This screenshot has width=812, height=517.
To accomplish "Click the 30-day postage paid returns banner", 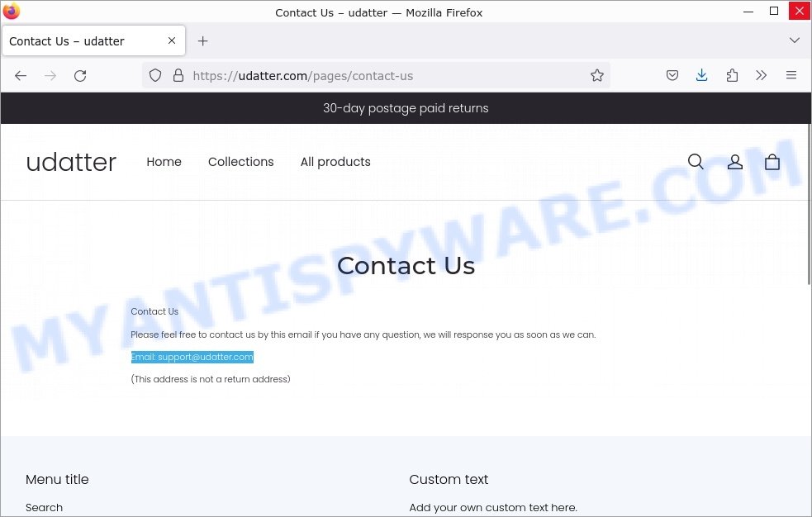I will (x=406, y=108).
